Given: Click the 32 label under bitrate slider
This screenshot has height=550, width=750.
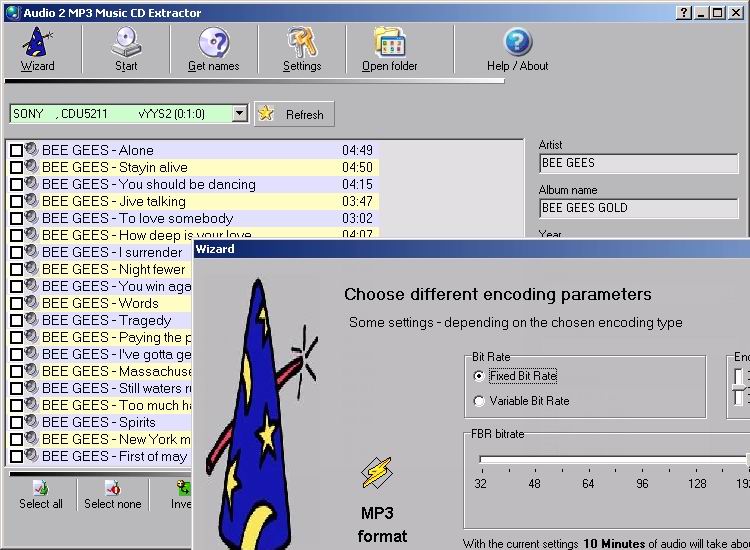Looking at the screenshot, I should [x=481, y=484].
